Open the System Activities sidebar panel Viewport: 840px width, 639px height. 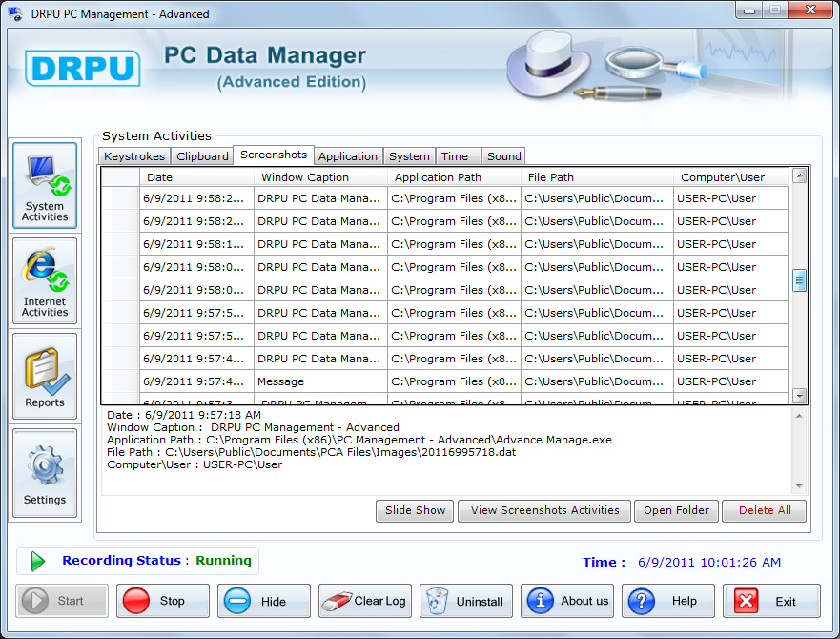pyautogui.click(x=45, y=185)
